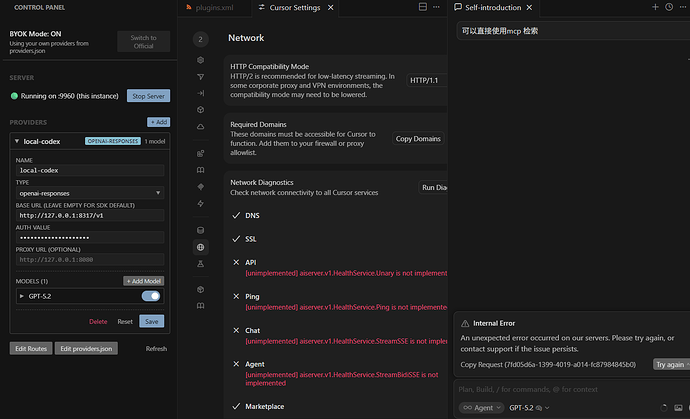
Task: Focus the 'Plan, Build' chat input box
Action: 571,389
